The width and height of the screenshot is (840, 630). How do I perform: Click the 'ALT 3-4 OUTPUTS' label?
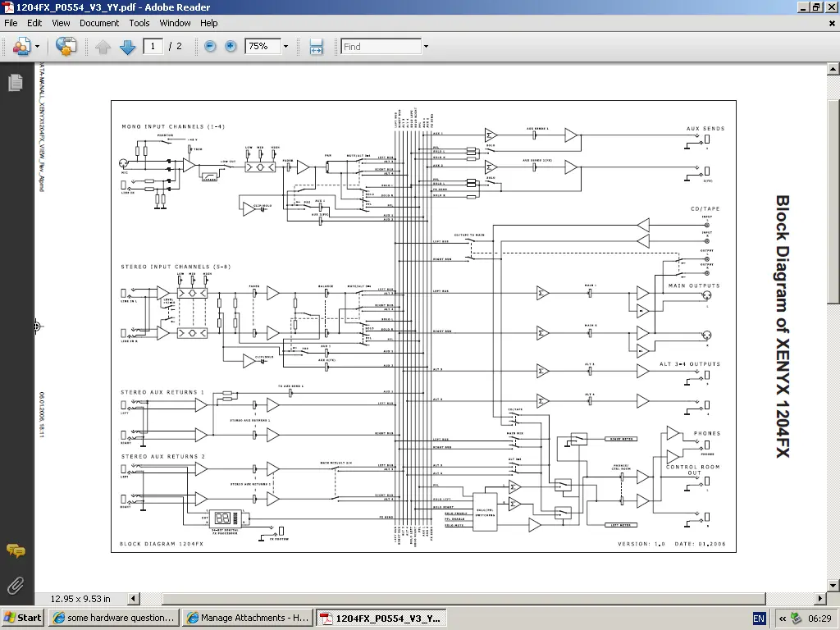(x=690, y=364)
